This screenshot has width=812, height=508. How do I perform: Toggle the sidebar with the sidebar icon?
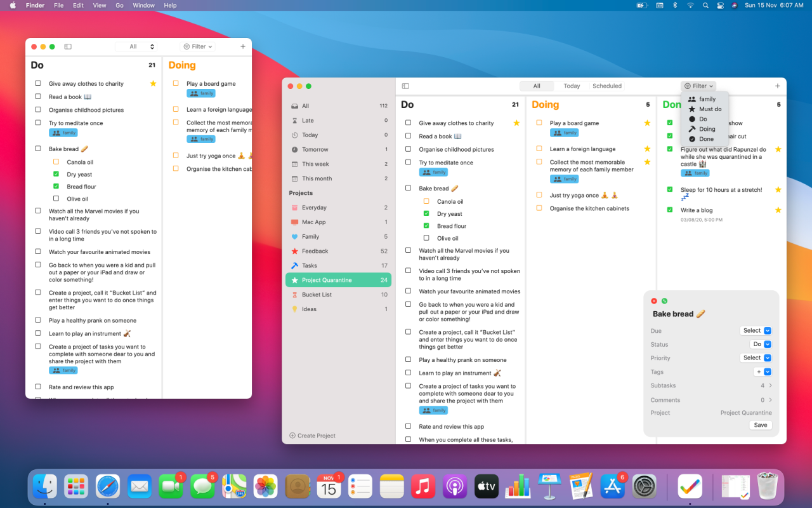click(x=405, y=86)
